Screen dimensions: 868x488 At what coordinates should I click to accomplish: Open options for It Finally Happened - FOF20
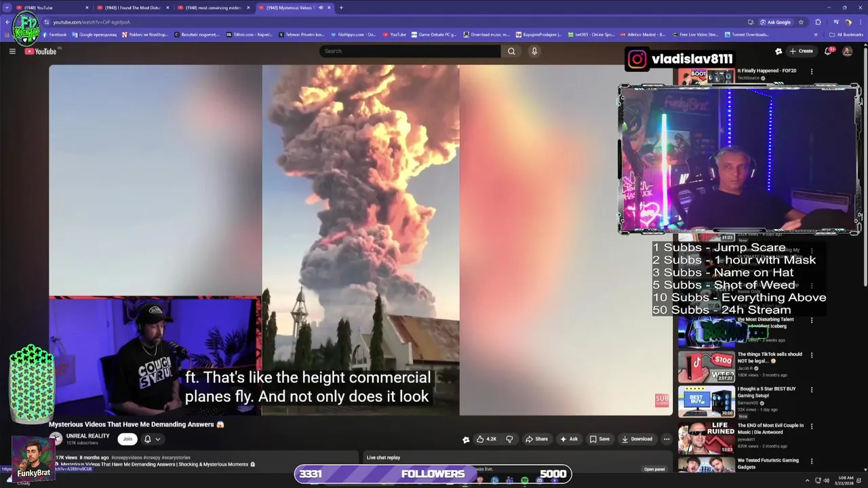[812, 71]
